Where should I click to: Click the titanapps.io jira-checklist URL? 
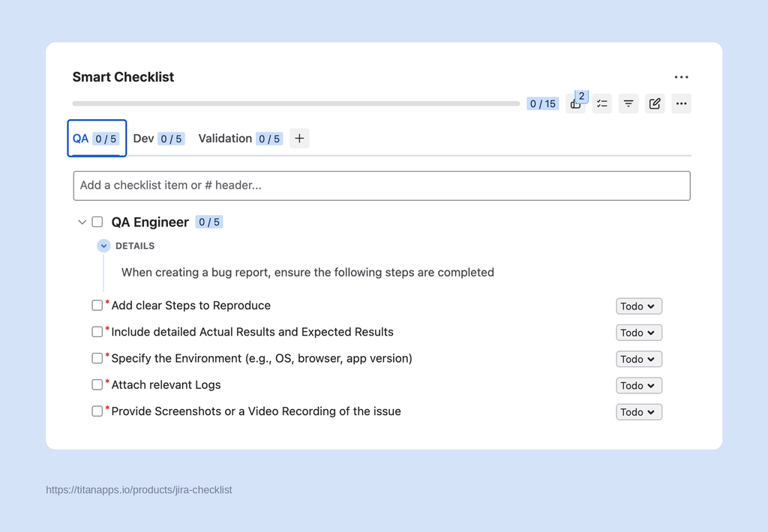point(139,490)
